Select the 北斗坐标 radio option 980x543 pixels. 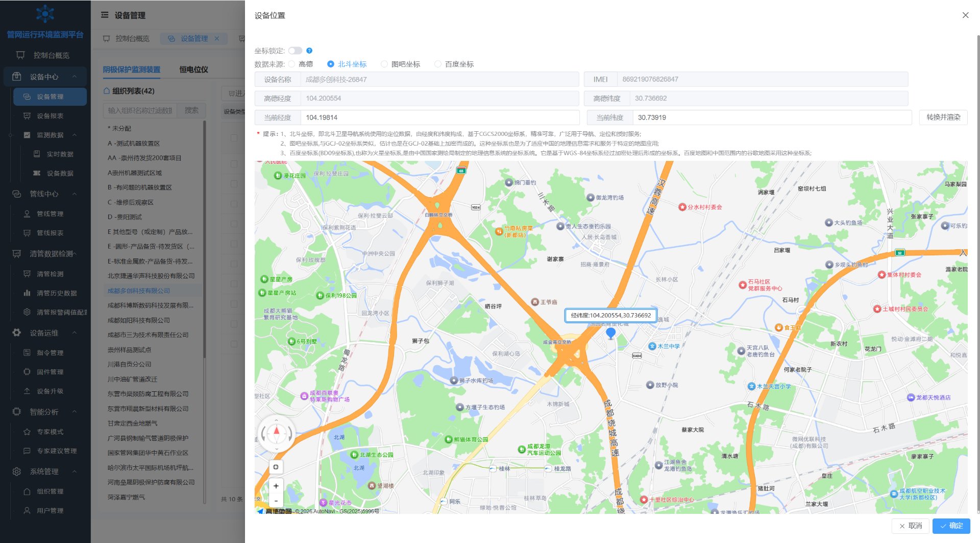coord(347,64)
